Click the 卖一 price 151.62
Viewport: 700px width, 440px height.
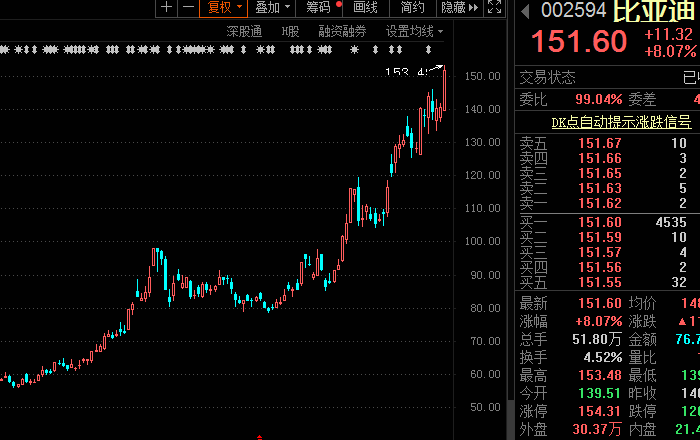point(600,203)
